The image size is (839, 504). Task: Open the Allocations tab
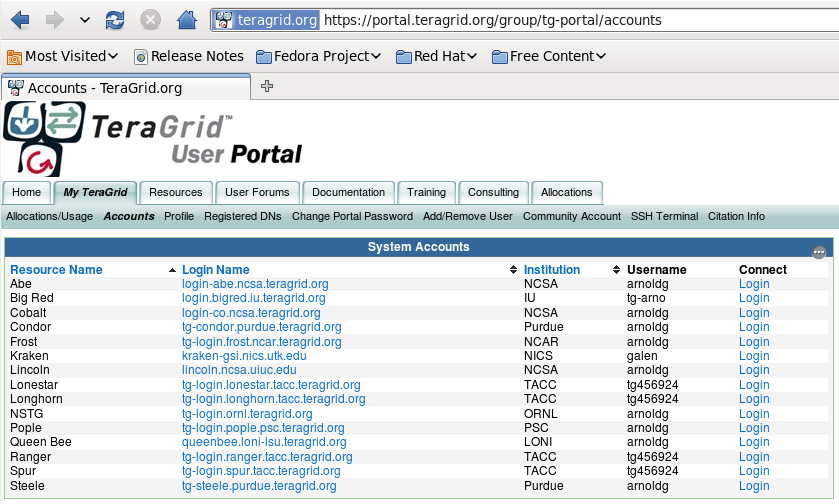coord(567,193)
